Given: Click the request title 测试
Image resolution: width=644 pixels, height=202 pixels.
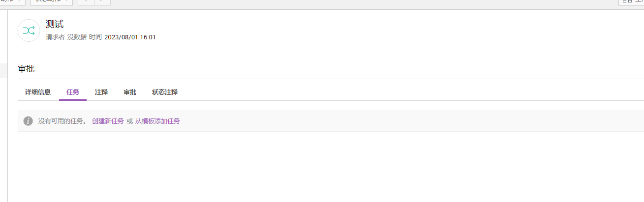Looking at the screenshot, I should 55,25.
